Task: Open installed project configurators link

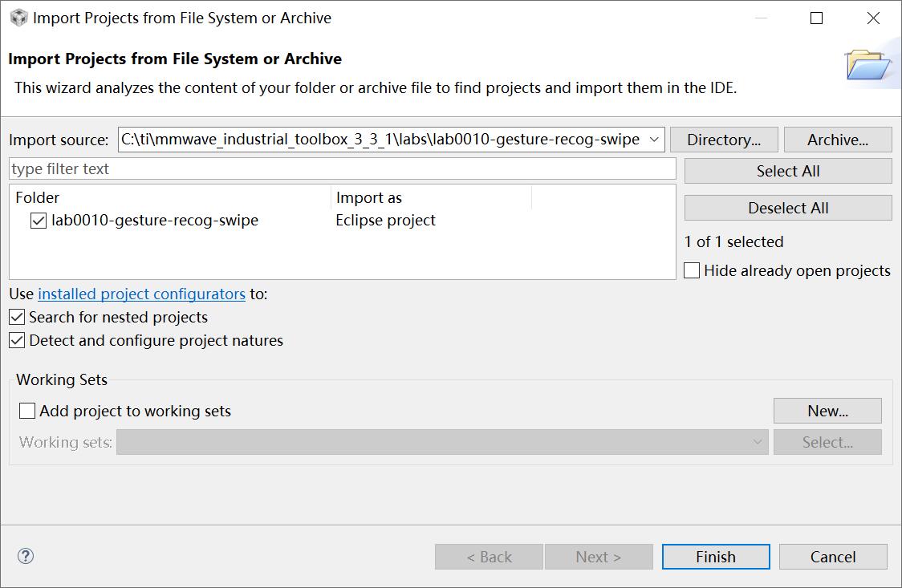Action: (x=141, y=294)
